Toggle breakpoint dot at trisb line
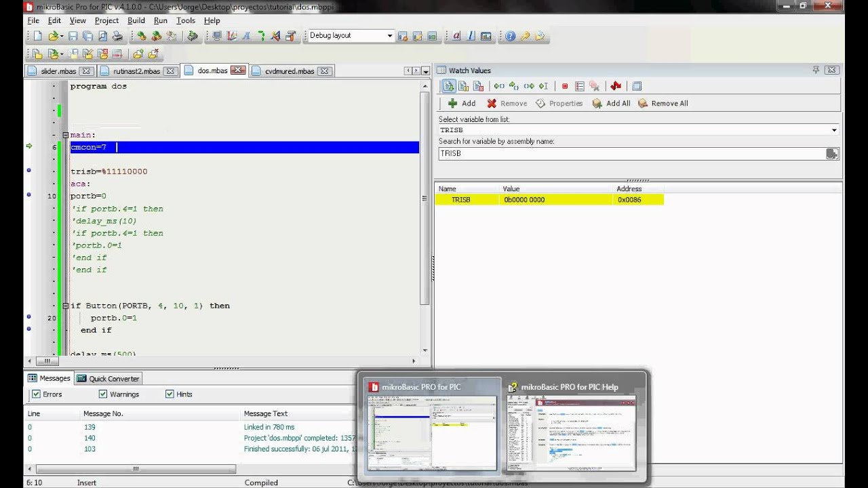The height and width of the screenshot is (488, 868). [x=28, y=171]
